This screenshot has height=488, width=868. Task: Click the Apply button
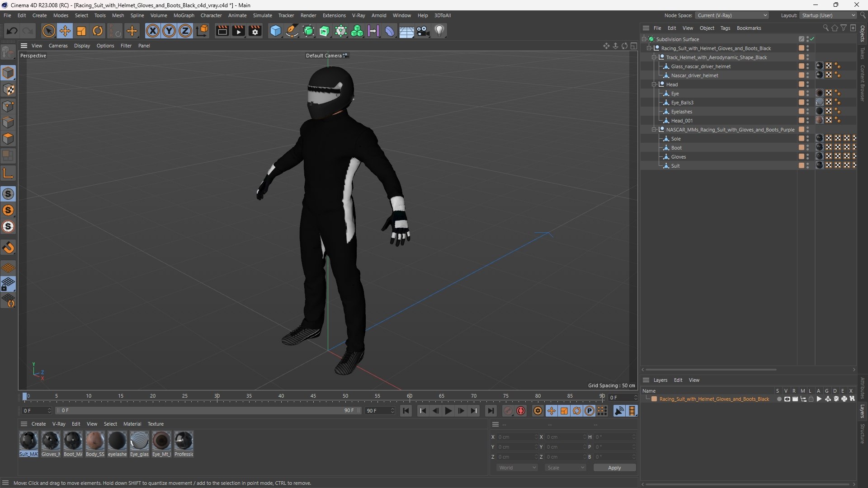point(614,468)
